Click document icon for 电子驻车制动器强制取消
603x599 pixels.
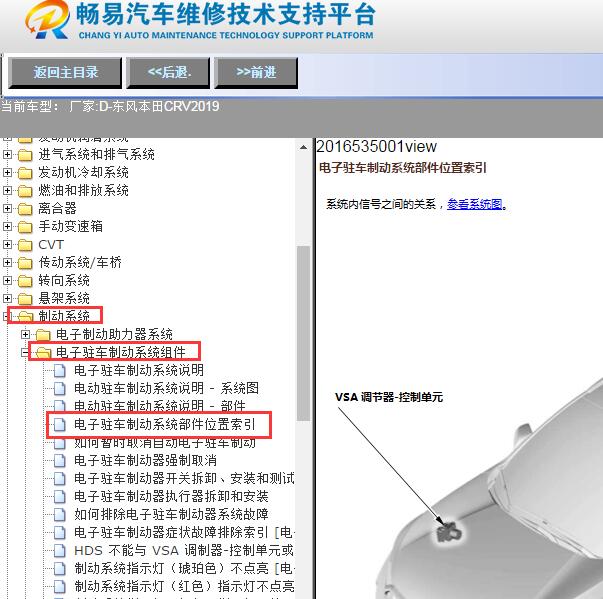(60, 461)
